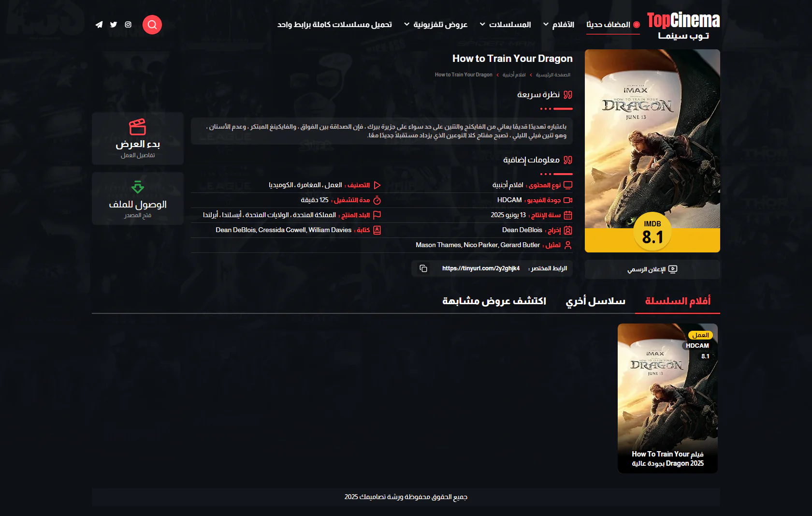The width and height of the screenshot is (812, 516).
Task: Click the green download arrow icon
Action: [x=138, y=187]
